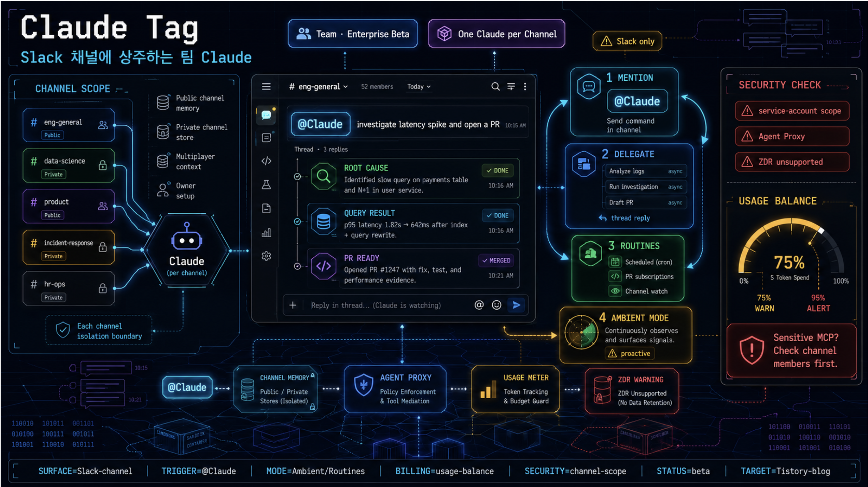Open the hamburger menu in the channel header

point(266,86)
